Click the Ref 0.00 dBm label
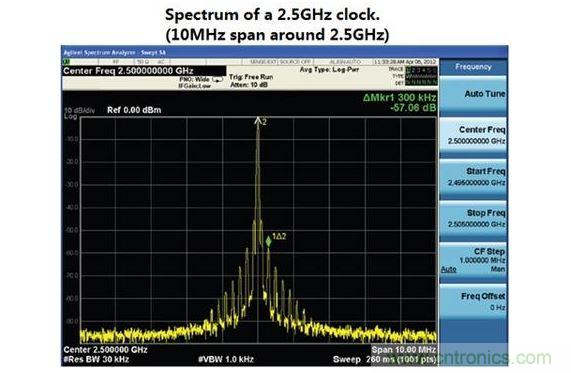The width and height of the screenshot is (571, 373). (x=134, y=110)
